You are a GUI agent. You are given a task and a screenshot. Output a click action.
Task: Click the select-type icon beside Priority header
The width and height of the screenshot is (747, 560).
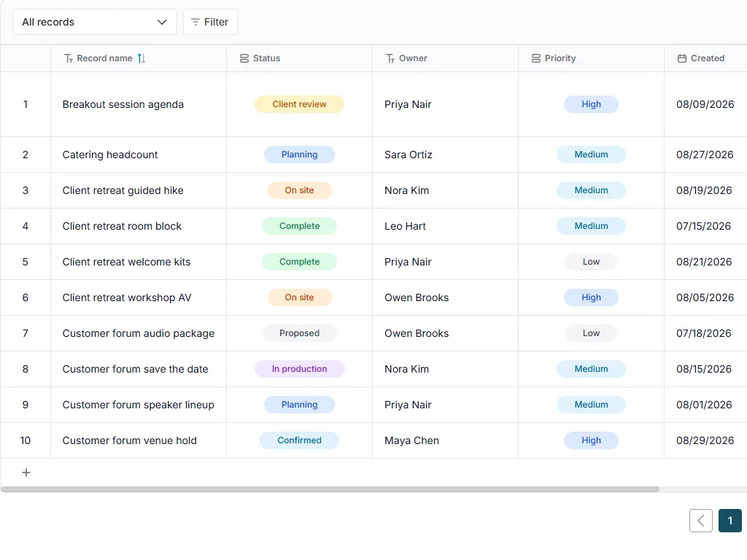[536, 58]
